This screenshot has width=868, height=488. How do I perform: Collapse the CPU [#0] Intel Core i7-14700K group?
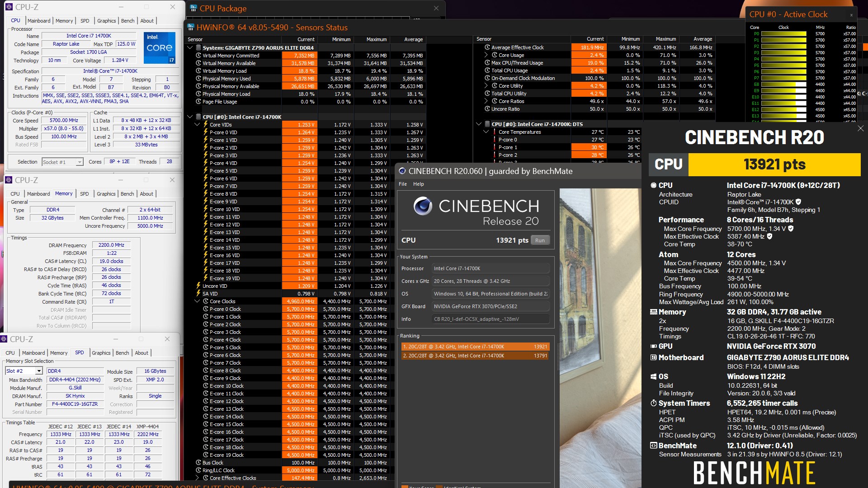[190, 117]
